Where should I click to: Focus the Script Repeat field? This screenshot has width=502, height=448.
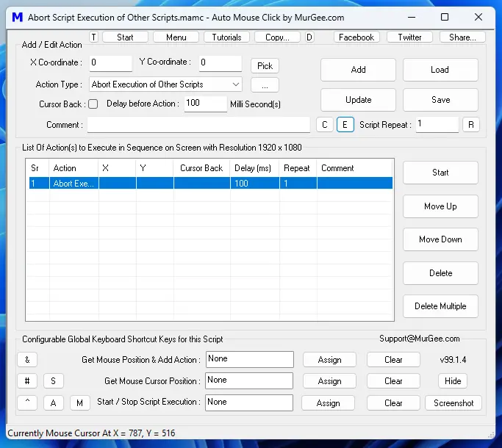(437, 124)
